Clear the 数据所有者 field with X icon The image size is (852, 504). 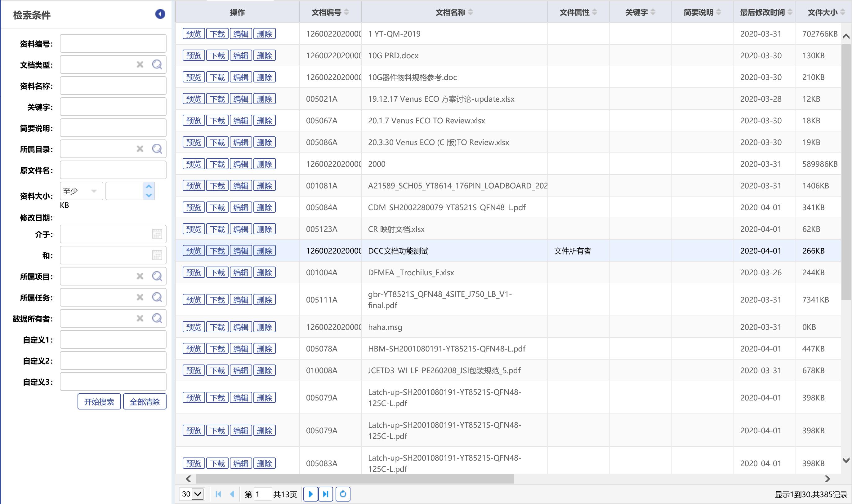[x=140, y=318]
